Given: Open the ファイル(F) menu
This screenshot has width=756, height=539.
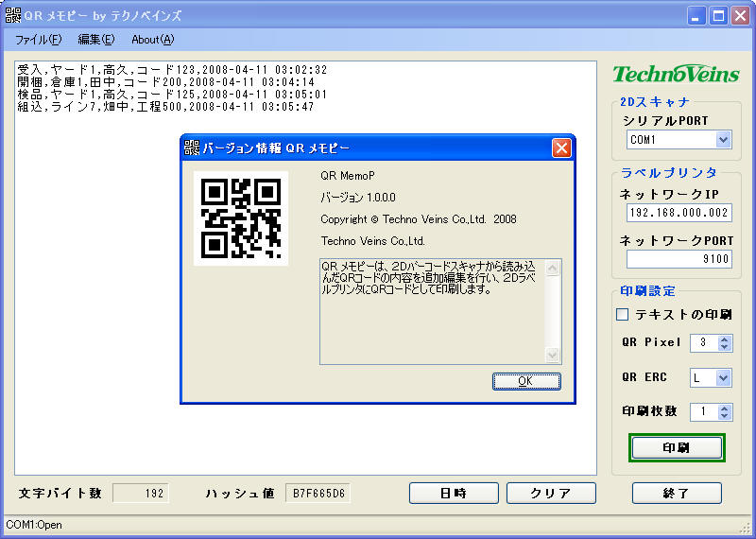Looking at the screenshot, I should (38, 40).
